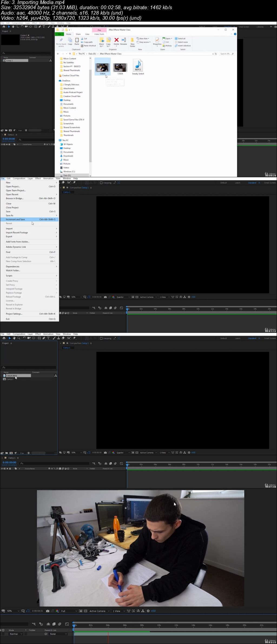The image size is (277, 644).
Task: Click History in the Explorer Open group
Action: coord(167,45)
